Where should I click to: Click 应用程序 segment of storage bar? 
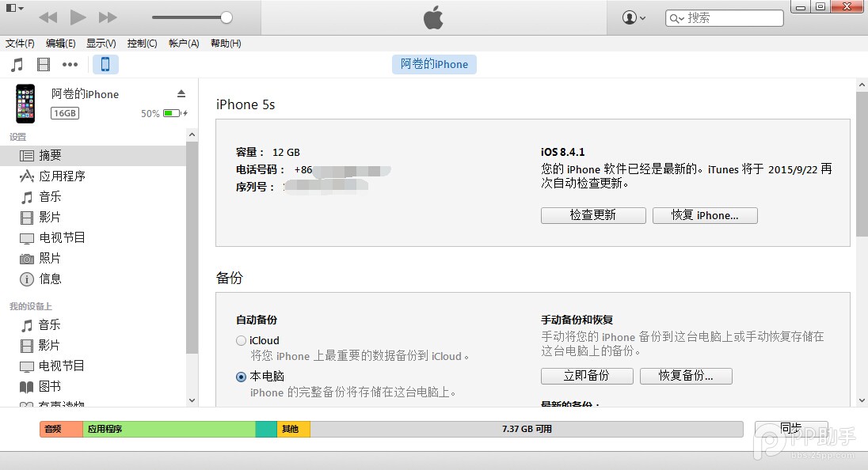click(x=169, y=429)
